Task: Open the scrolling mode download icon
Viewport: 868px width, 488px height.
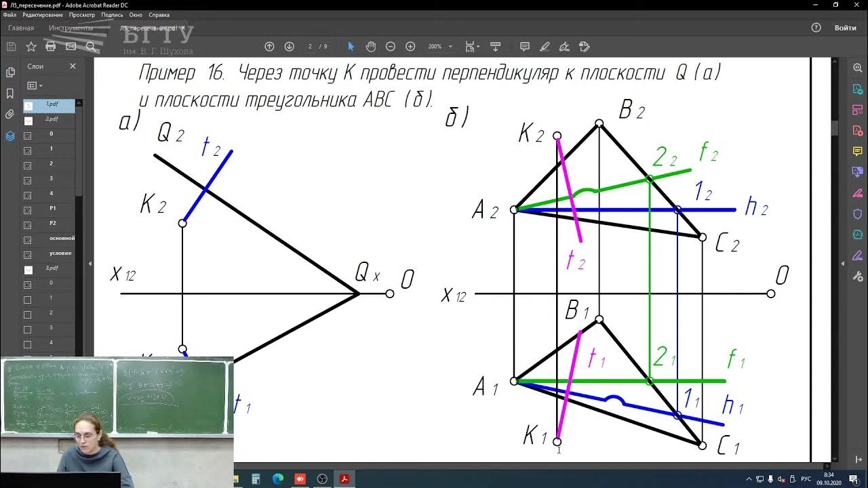Action: 495,47
